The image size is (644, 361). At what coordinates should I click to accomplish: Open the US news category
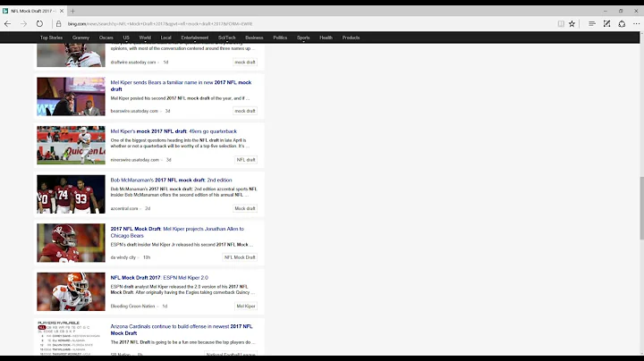pyautogui.click(x=126, y=38)
